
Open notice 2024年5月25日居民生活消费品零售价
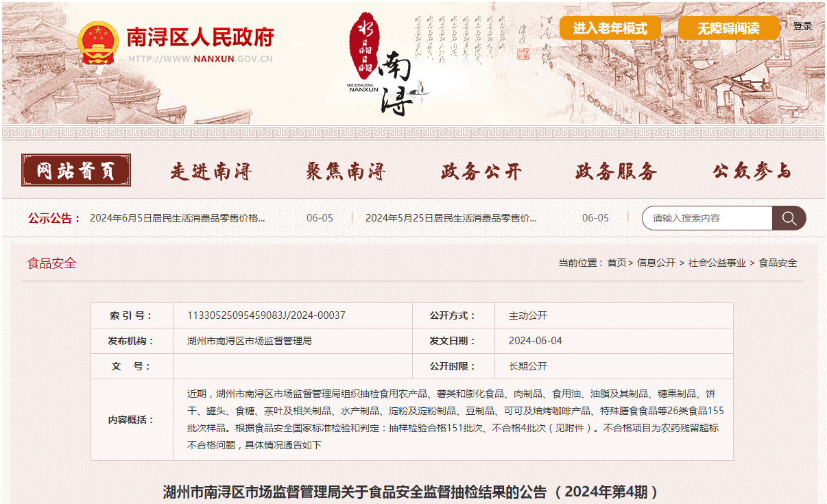coord(451,218)
